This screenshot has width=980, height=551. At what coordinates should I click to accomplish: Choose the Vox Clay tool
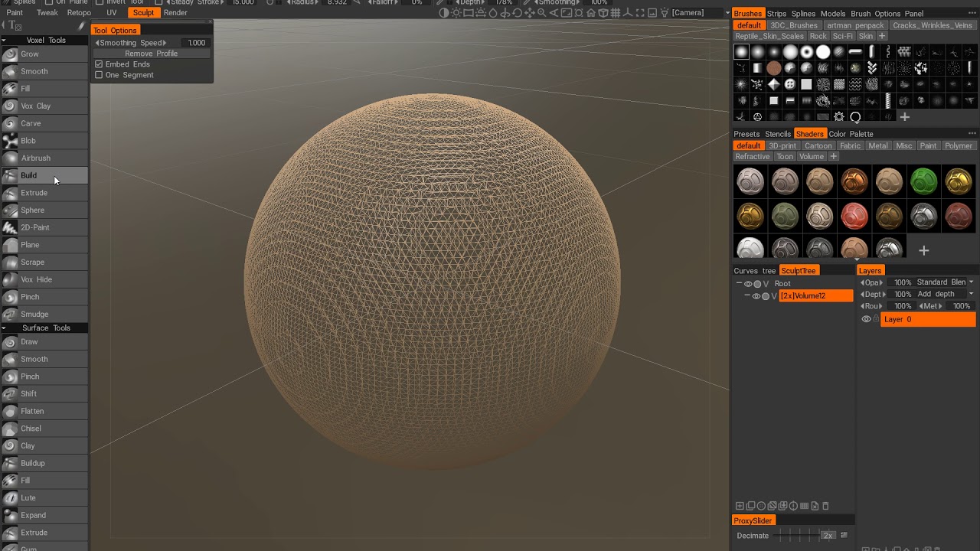coord(44,106)
